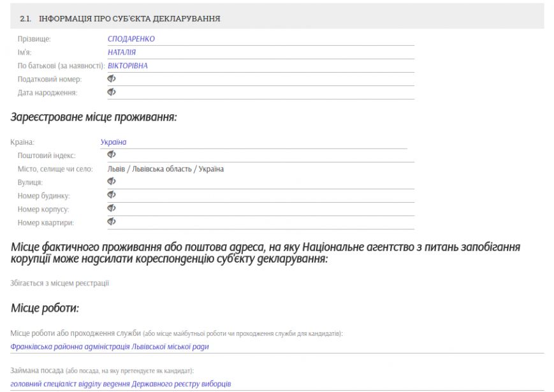Click label Поштовий індекс
Screen dimensions: 554x392
[47, 156]
